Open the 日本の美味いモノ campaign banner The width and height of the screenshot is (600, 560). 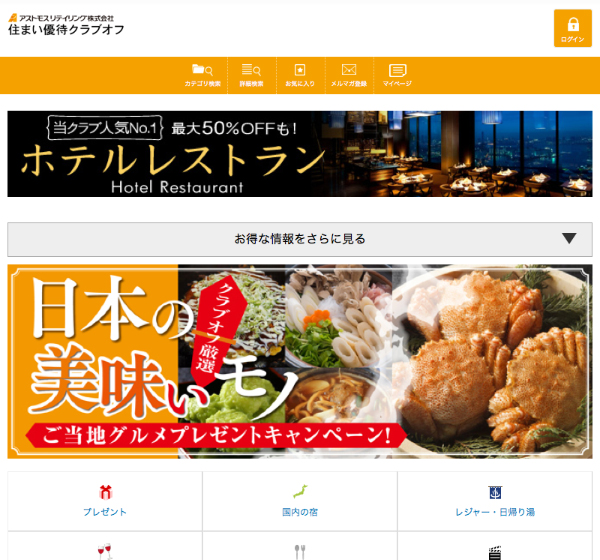coord(300,361)
